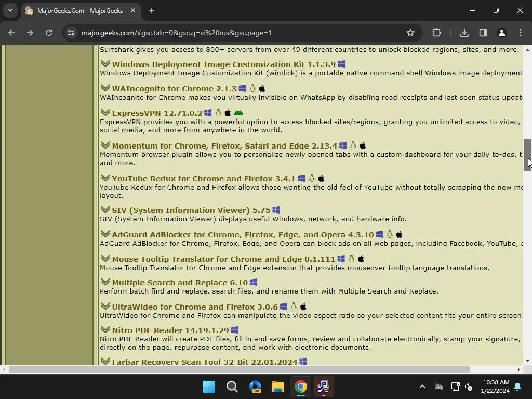Open Nitro PDF Reader 14.19.1.29 link
Viewport: 532px width, 399px height.
[170, 330]
